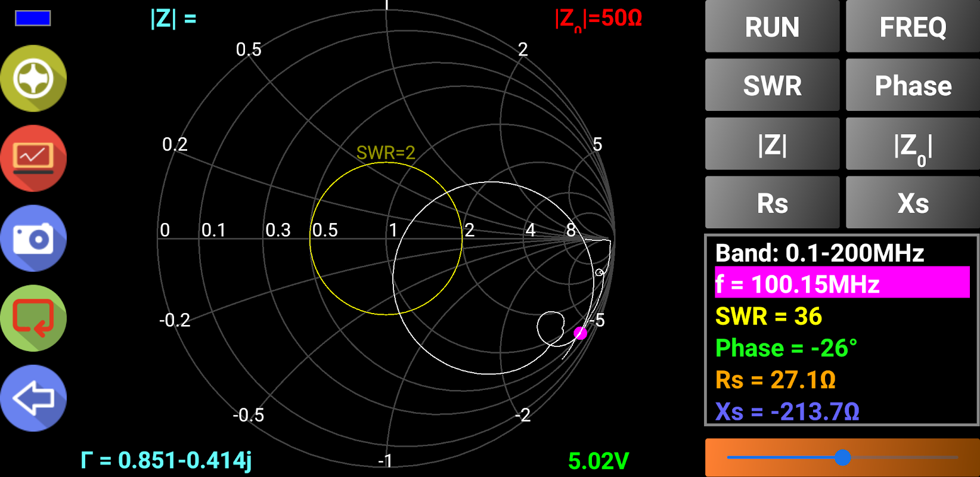
Task: Tap the crosshair target icon
Action: [x=33, y=79]
